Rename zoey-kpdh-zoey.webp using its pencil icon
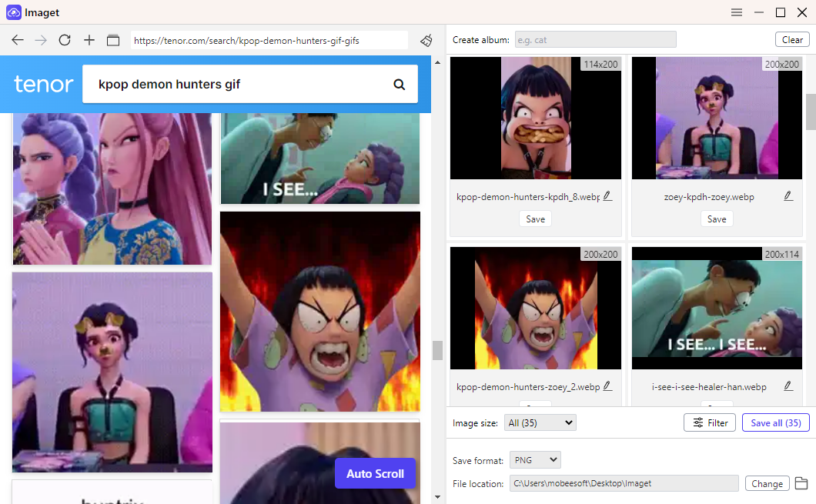The image size is (816, 504). click(788, 195)
